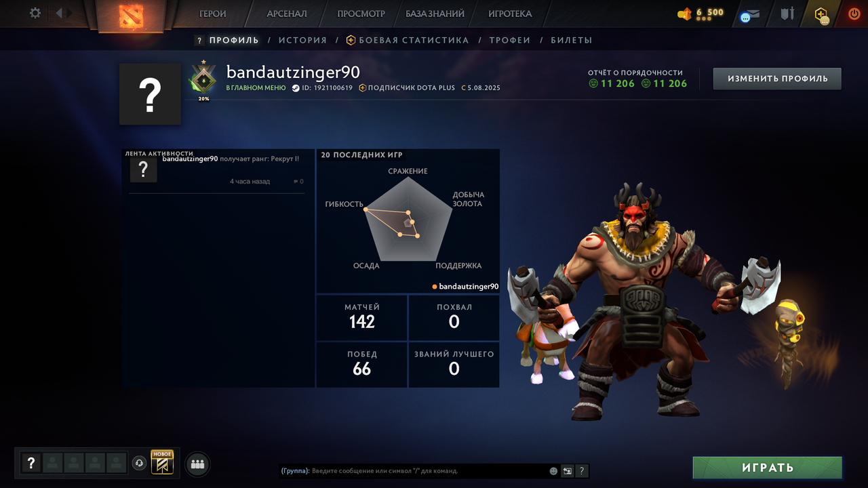868x488 pixels.
Task: Toggle the party voice headset icon
Action: [x=139, y=463]
